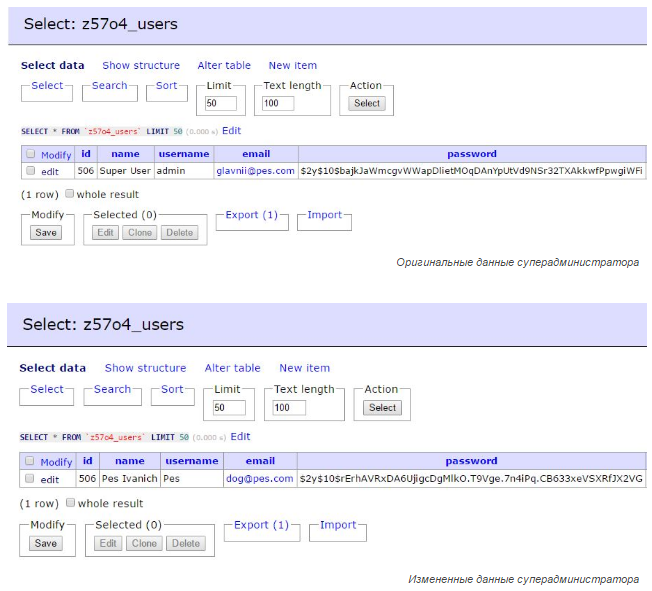Open glavnii@pes.com email link
Viewport: 652px width, 591px height.
255,171
